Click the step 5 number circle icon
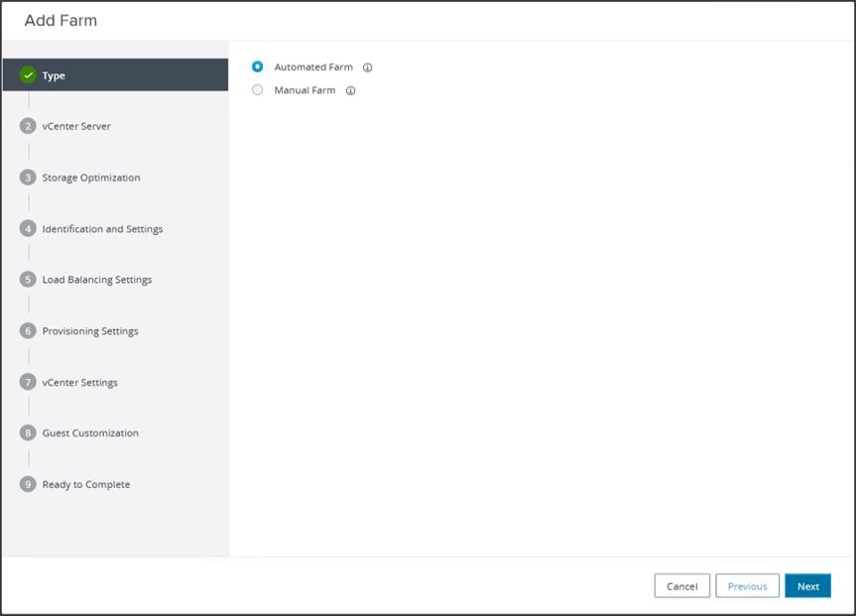Viewport: 856px width, 616px height. pyautogui.click(x=28, y=280)
